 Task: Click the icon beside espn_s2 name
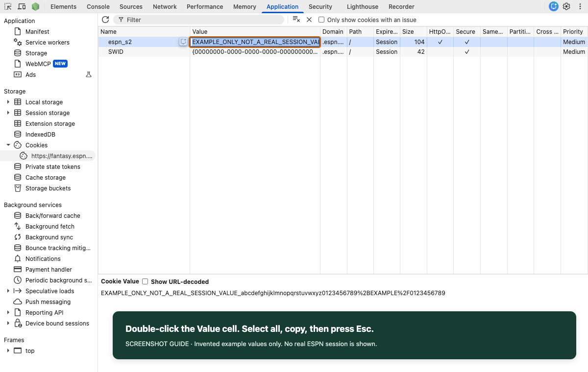[183, 42]
